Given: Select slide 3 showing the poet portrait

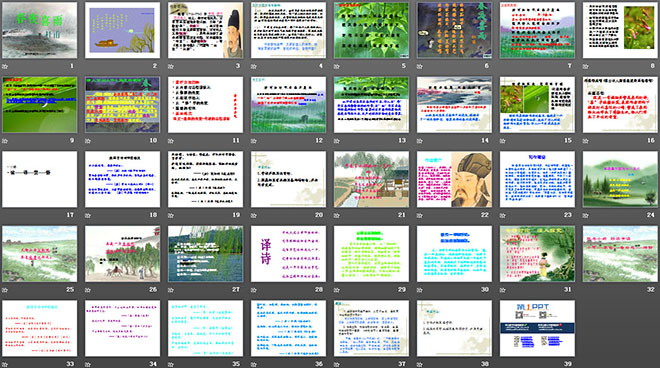Looking at the screenshot, I should tap(205, 30).
